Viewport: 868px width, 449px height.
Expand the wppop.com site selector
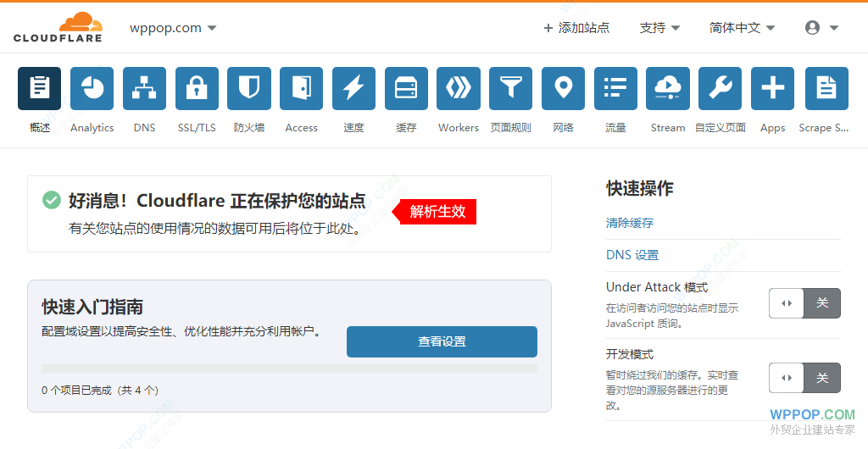click(x=173, y=28)
